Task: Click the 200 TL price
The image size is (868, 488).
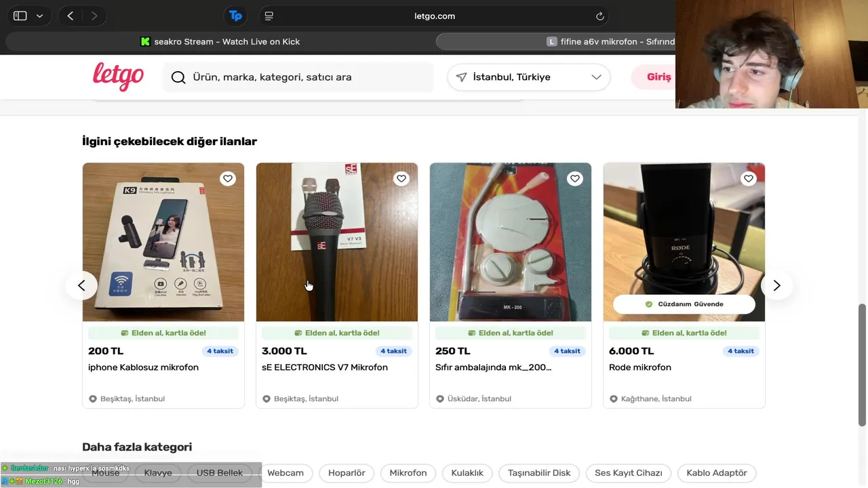Action: click(106, 351)
